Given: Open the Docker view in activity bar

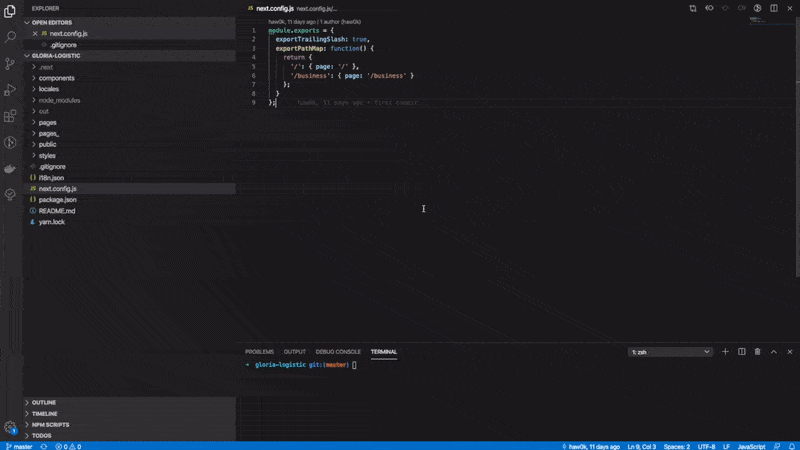Looking at the screenshot, I should pos(10,169).
